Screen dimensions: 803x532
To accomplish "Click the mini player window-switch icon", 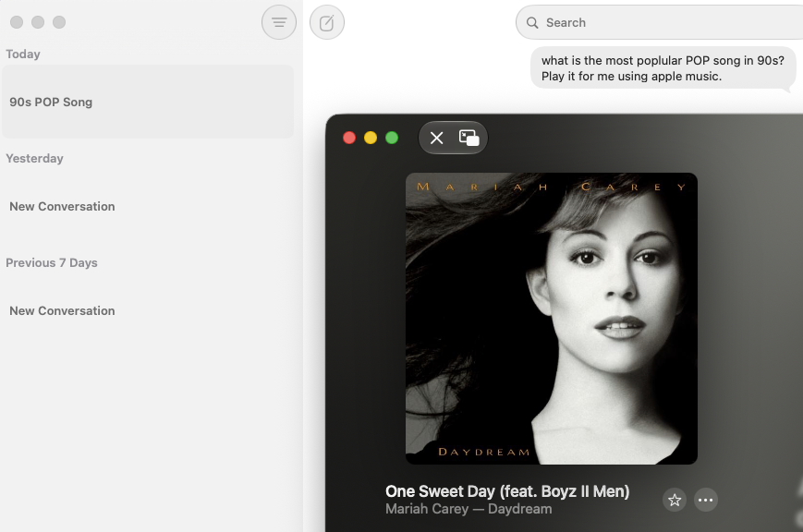I will pos(468,138).
